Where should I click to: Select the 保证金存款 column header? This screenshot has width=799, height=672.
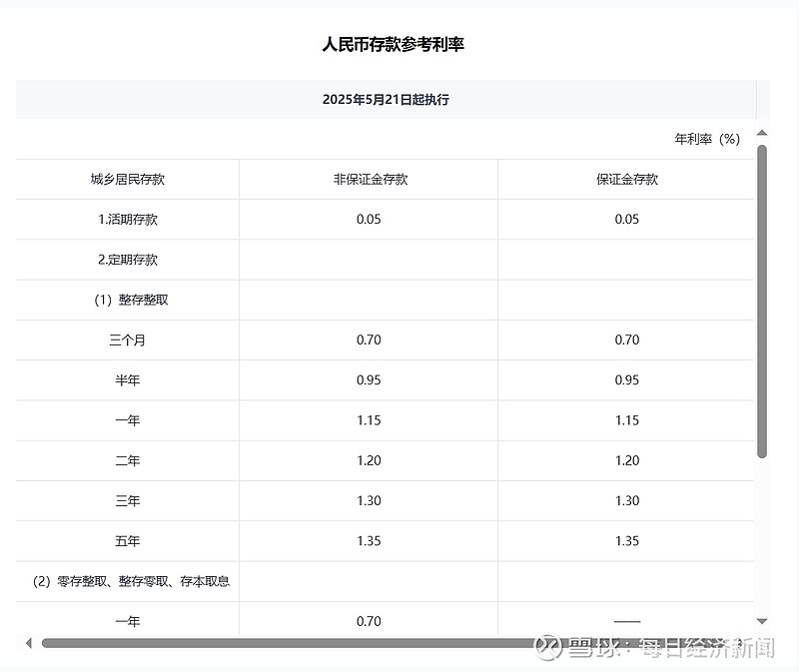click(x=627, y=180)
